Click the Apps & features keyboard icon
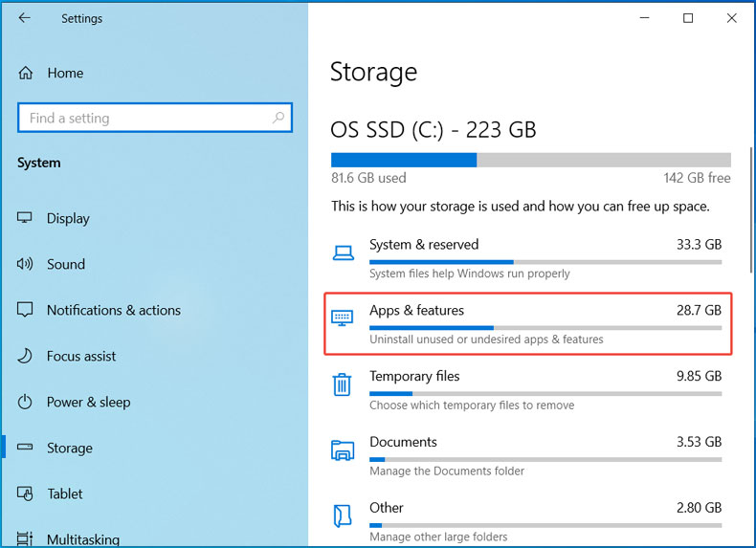This screenshot has width=756, height=548. [x=342, y=318]
